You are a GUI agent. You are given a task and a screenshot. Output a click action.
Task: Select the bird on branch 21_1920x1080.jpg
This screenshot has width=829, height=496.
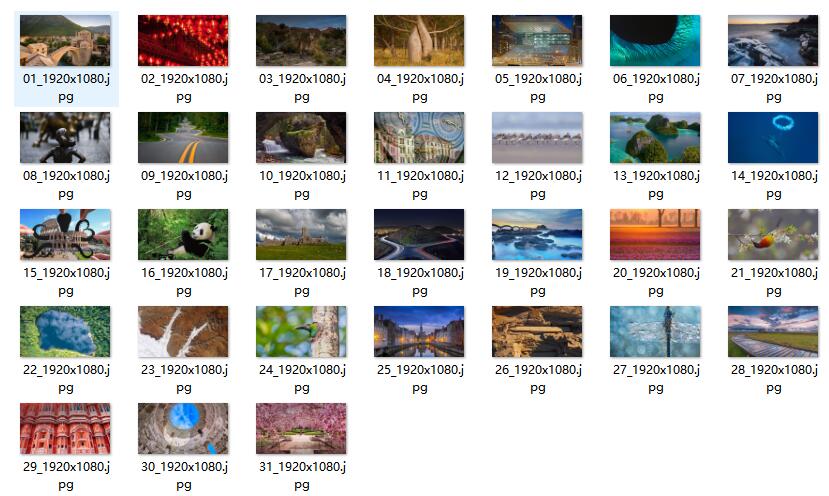click(773, 235)
